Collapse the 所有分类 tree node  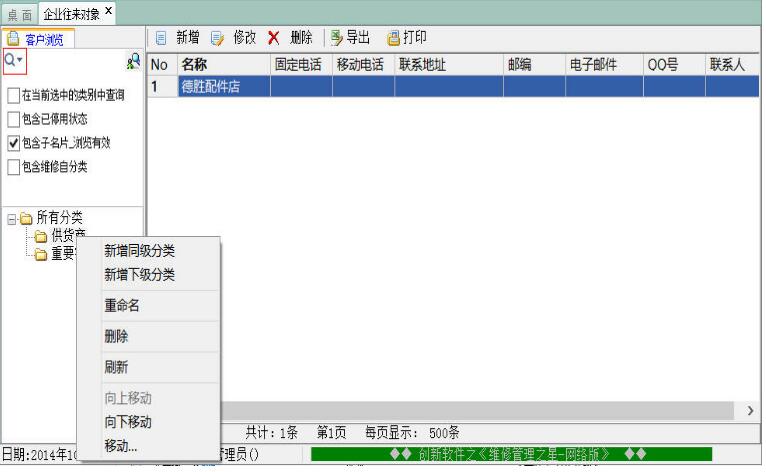coord(12,219)
